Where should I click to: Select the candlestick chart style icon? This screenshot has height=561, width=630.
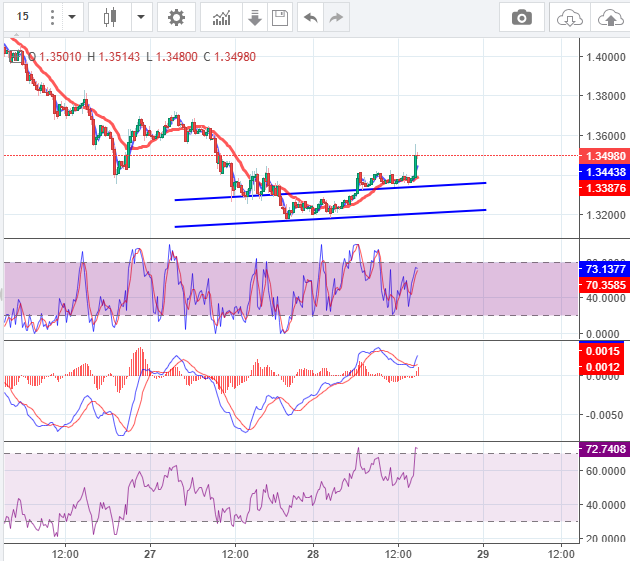coord(110,17)
